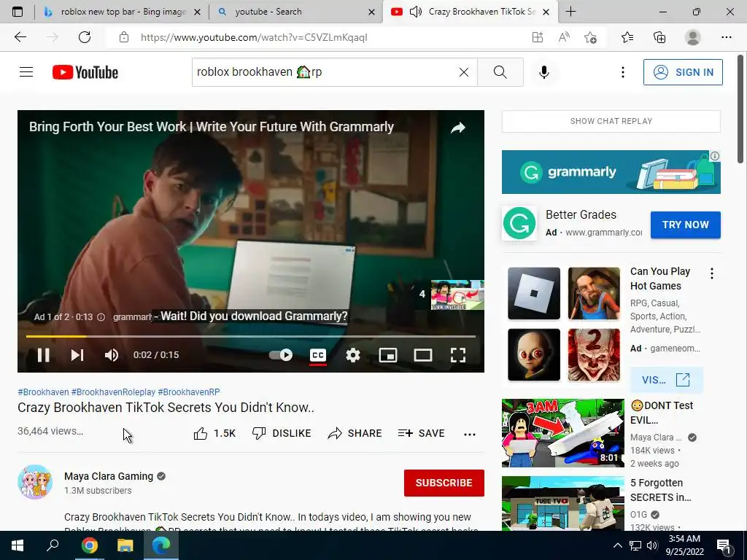Open YouTube settings three-dot menu
Screen dimensions: 747x560
(623, 72)
